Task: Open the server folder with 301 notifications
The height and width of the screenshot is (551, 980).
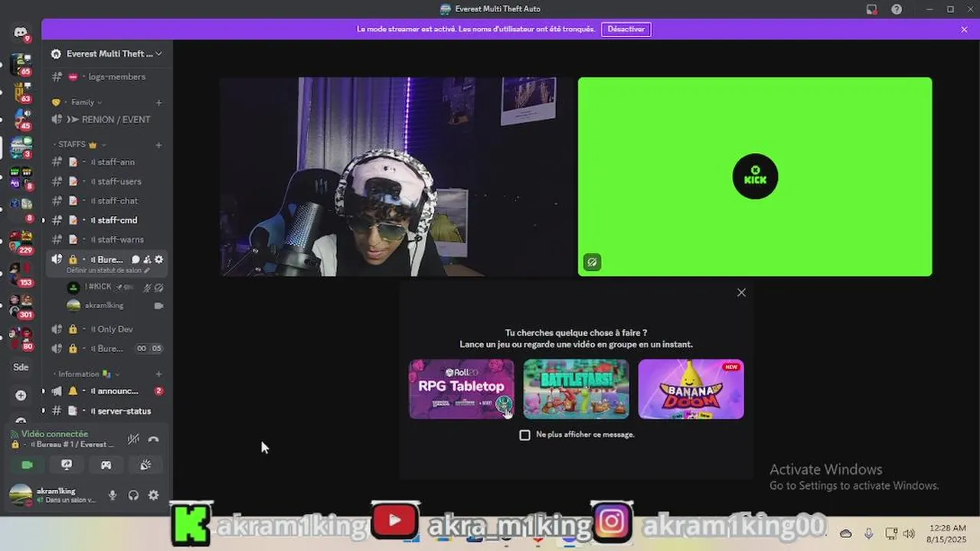Action: [x=21, y=307]
